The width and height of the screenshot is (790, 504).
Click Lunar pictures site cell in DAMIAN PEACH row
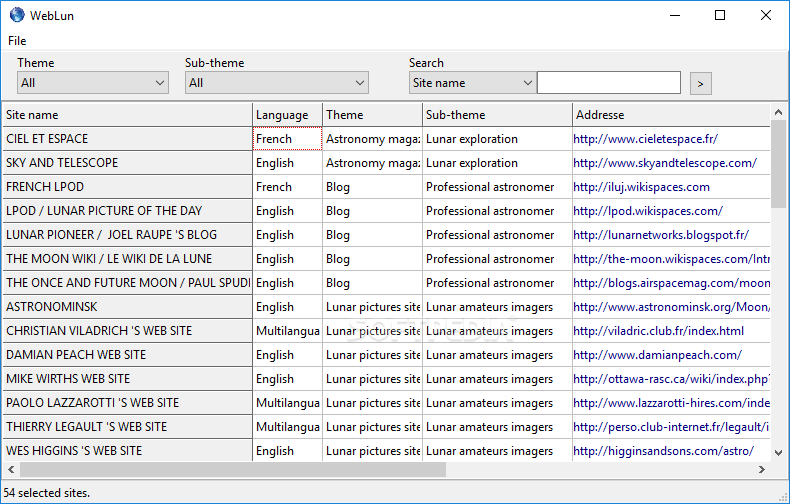coord(372,355)
